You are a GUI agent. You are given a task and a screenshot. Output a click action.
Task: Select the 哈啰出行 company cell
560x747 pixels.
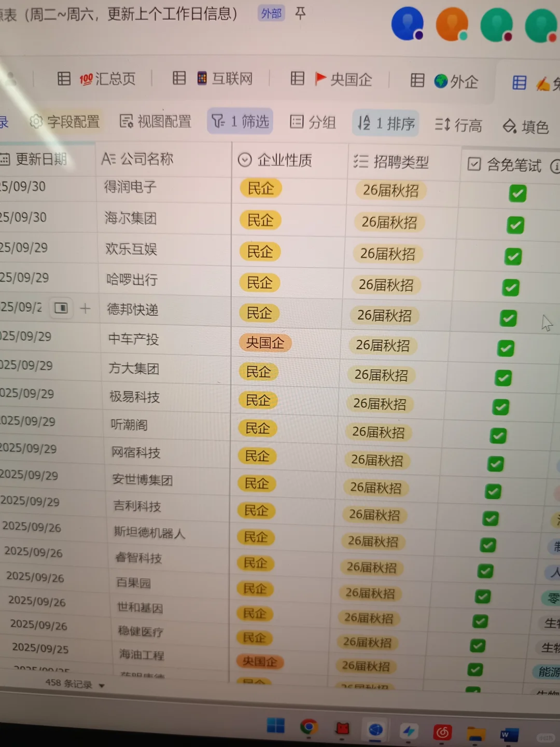pyautogui.click(x=165, y=280)
